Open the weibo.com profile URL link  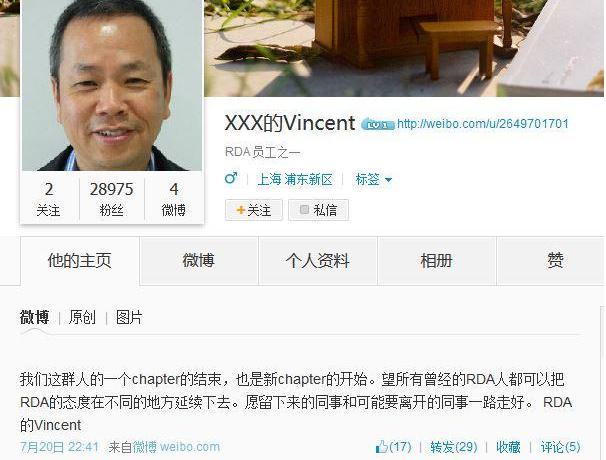[x=483, y=124]
